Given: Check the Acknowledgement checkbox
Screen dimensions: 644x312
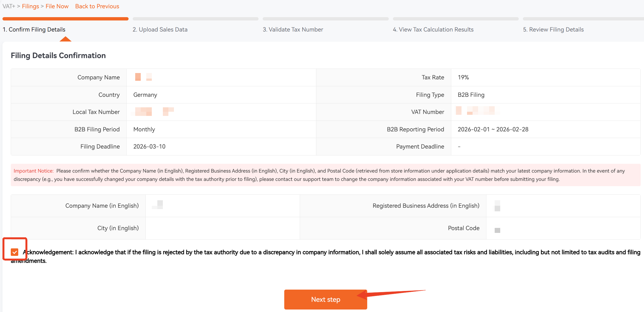Looking at the screenshot, I should (x=15, y=252).
